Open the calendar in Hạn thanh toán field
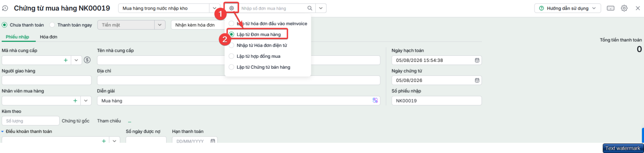The width and height of the screenshot is (644, 153). pyautogui.click(x=213, y=141)
